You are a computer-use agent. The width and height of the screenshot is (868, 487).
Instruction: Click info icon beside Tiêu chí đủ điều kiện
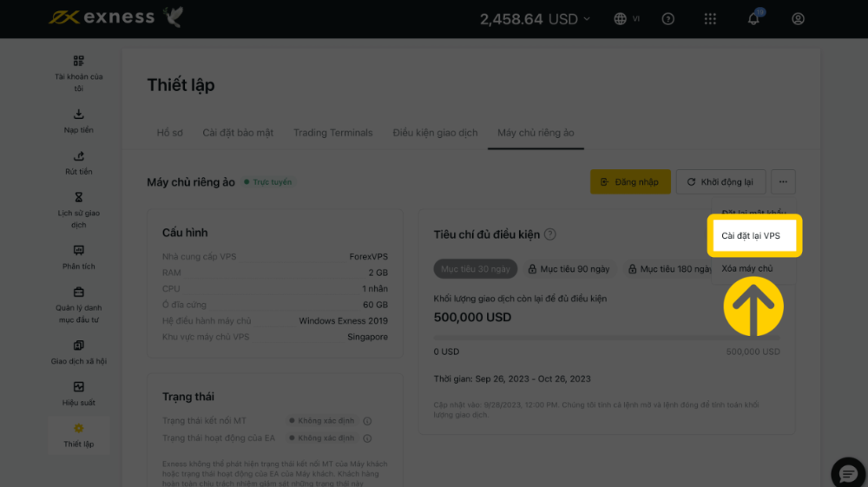click(549, 234)
